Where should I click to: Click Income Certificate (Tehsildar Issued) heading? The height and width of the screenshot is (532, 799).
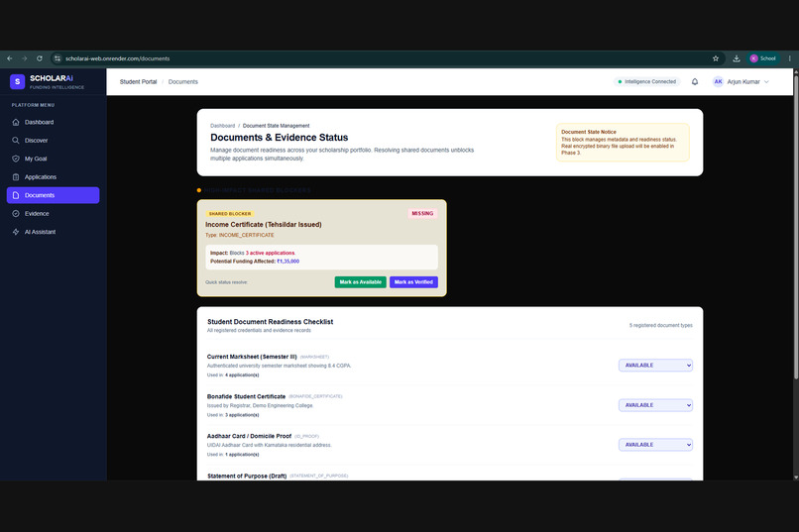[264, 225]
